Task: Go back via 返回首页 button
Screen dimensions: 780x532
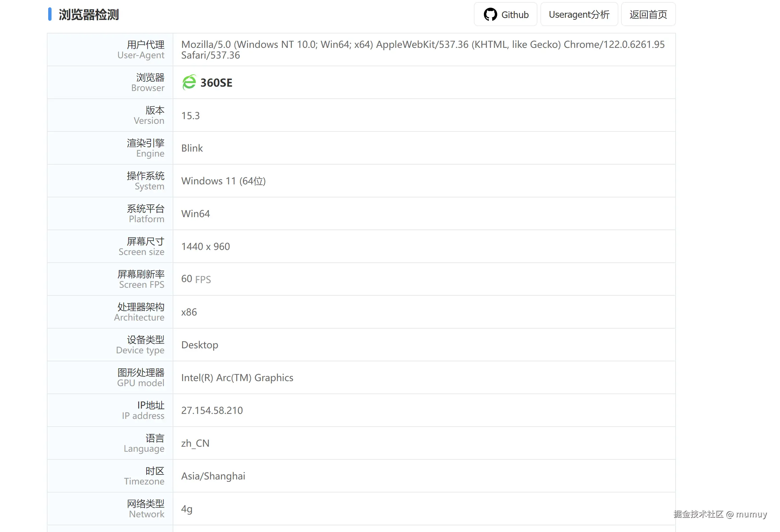Action: click(x=648, y=14)
